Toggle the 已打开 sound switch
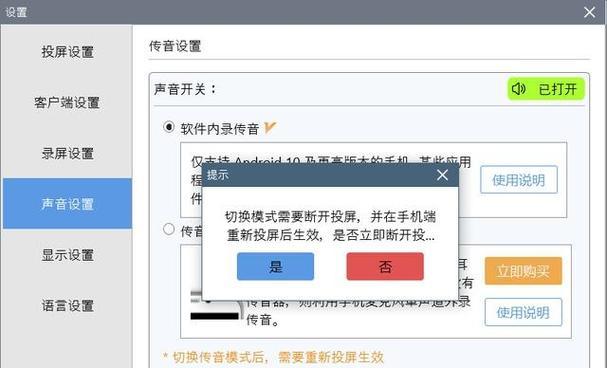 (546, 89)
